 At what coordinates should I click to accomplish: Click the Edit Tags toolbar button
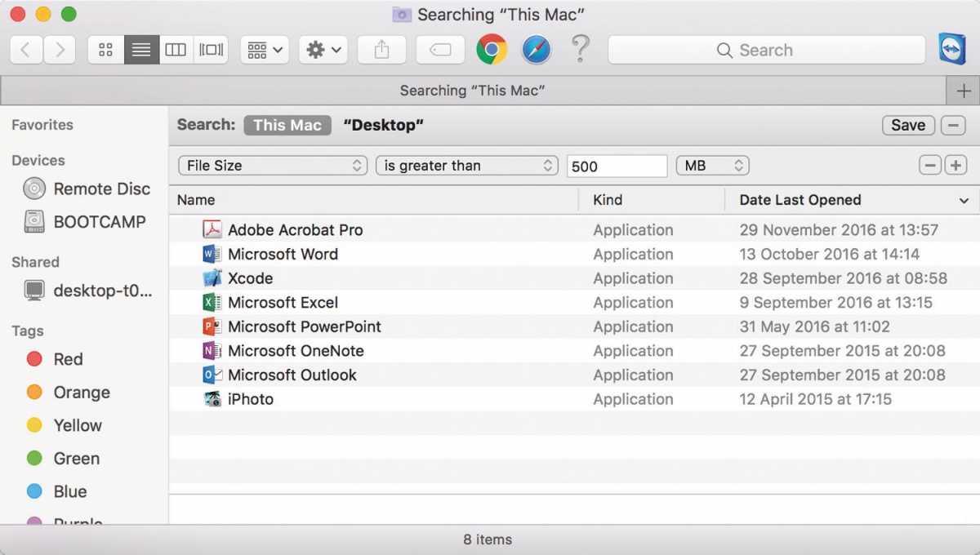click(x=440, y=50)
